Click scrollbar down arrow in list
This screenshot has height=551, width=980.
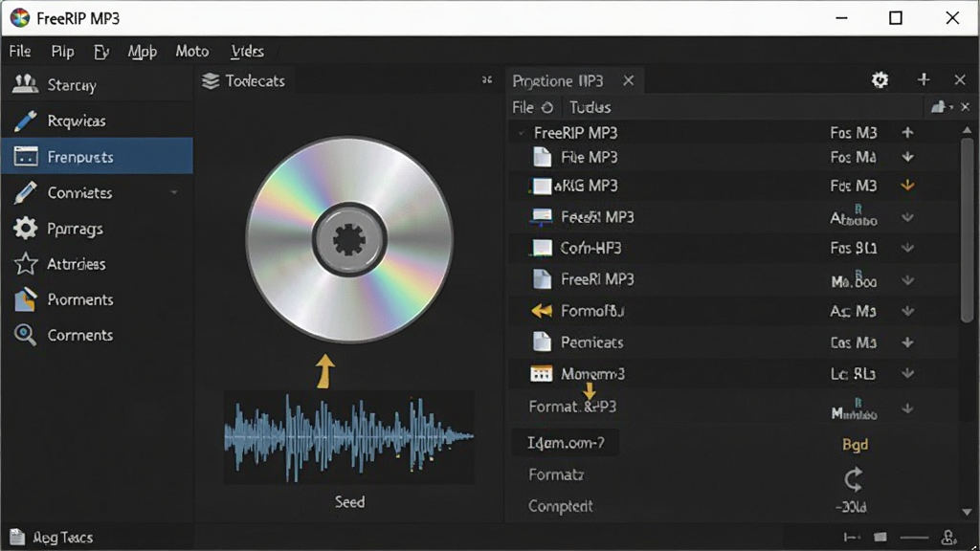[967, 512]
